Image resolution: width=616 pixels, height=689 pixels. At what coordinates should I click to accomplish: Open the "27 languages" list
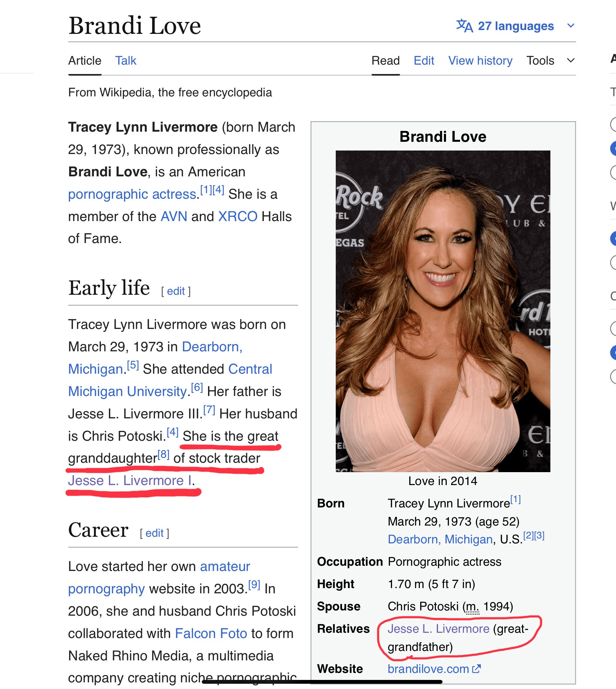point(515,26)
